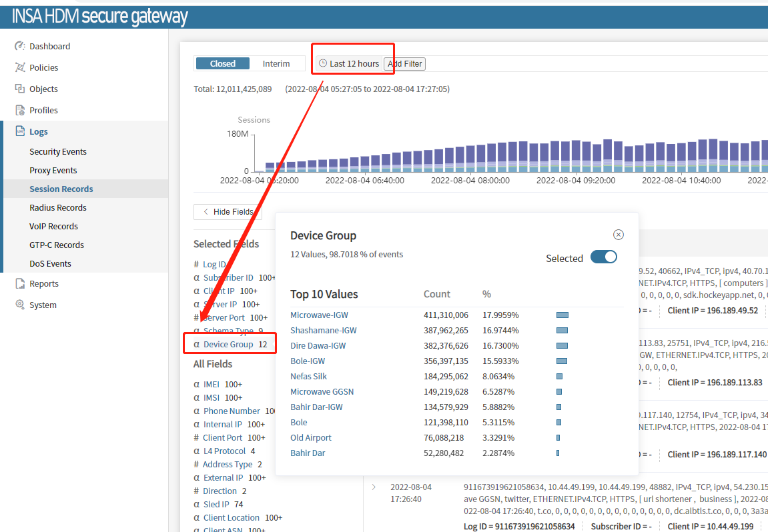The height and width of the screenshot is (532, 768).
Task: Click the Objects sidebar icon
Action: (x=19, y=89)
